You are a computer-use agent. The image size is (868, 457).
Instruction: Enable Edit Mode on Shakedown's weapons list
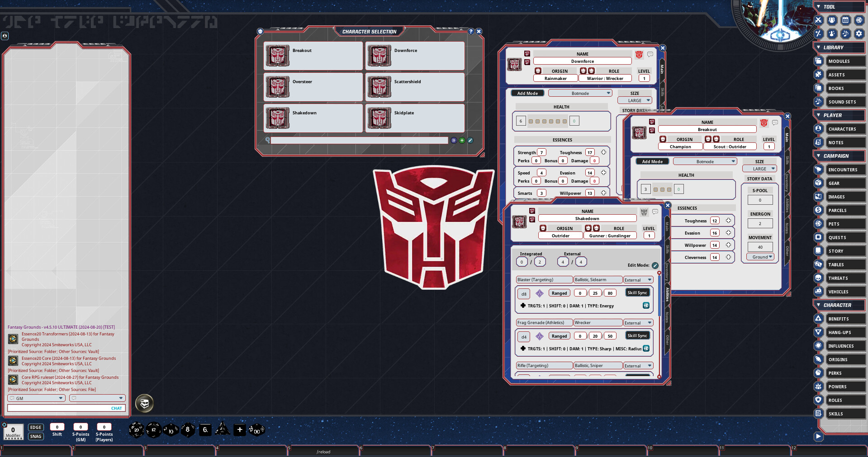[655, 265]
